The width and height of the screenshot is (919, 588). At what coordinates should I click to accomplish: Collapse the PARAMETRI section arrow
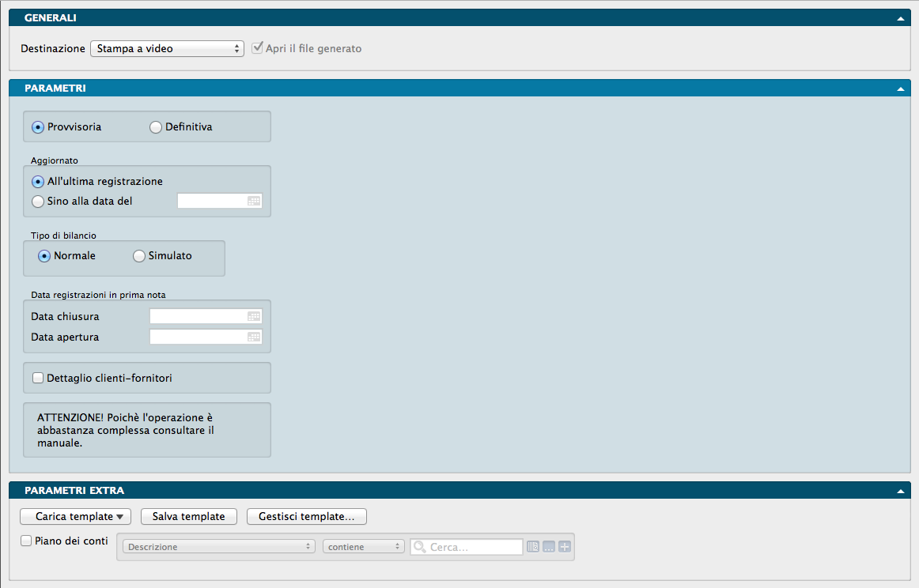[900, 89]
